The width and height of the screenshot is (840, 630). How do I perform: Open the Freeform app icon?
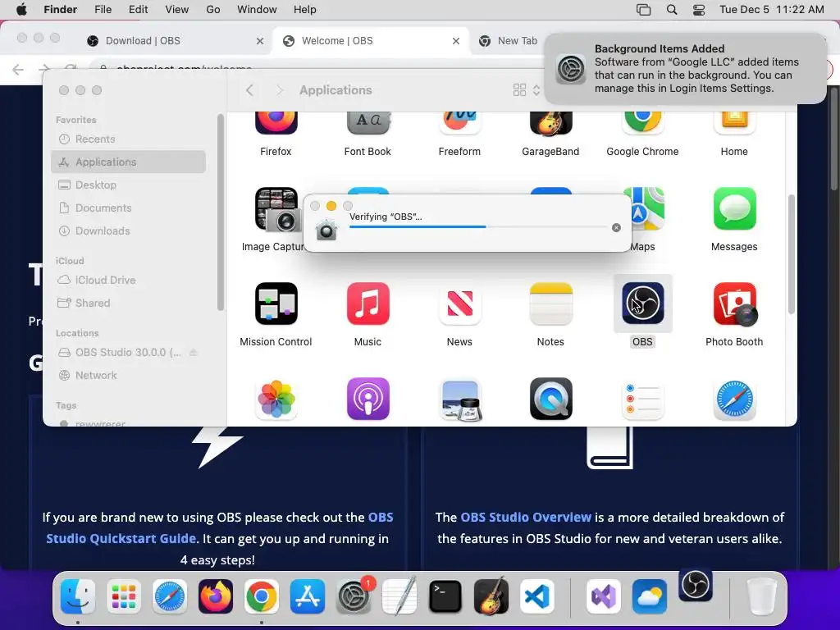459,123
